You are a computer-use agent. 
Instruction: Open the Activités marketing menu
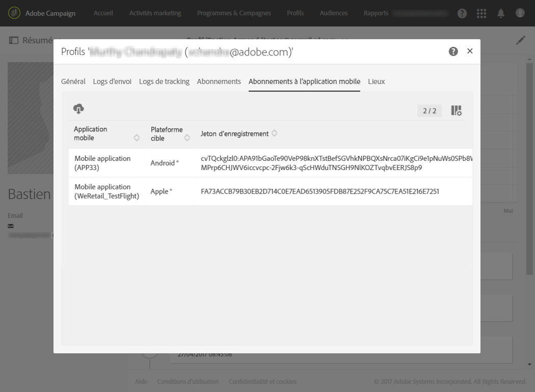155,13
